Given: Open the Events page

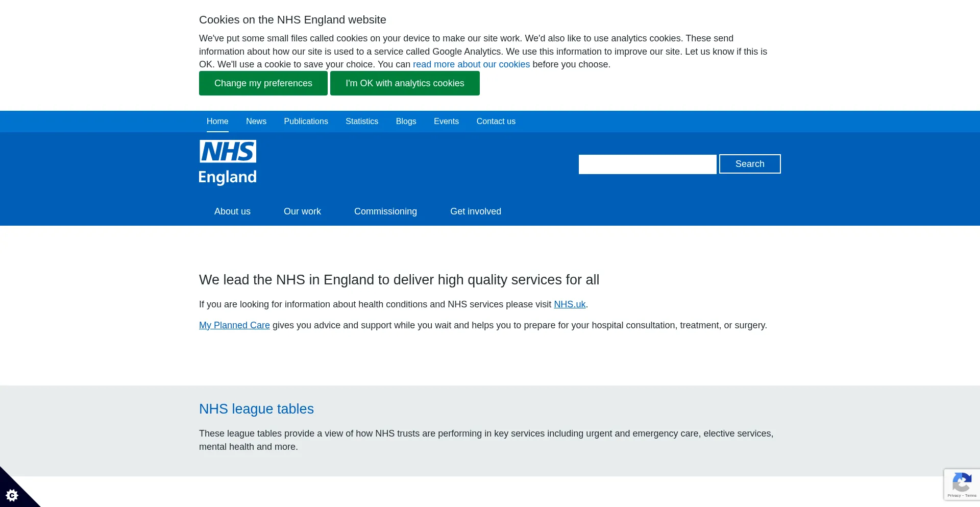Looking at the screenshot, I should click(x=446, y=122).
